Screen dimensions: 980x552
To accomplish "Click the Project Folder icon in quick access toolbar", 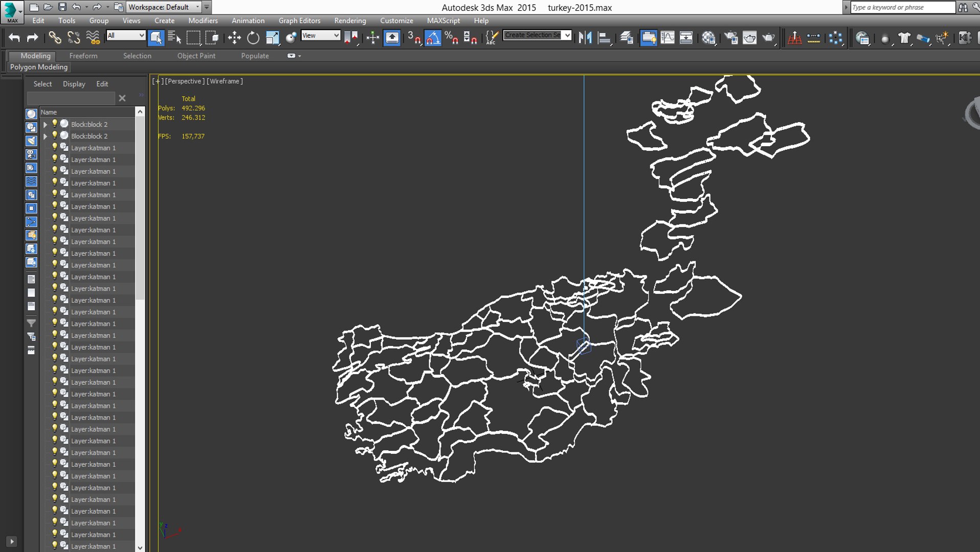I will coord(118,7).
